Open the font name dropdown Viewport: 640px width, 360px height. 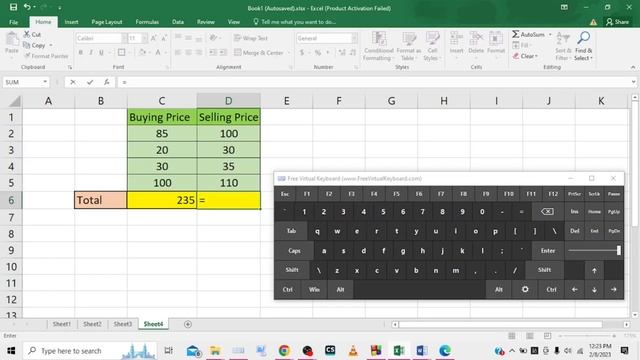click(124, 38)
